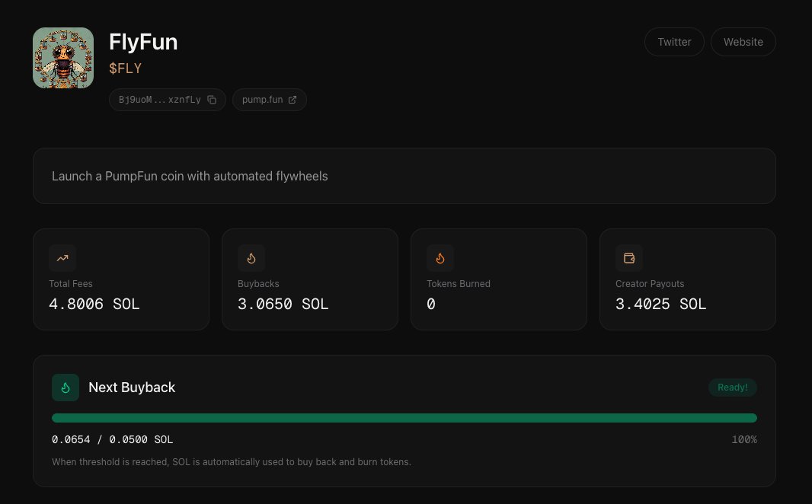Viewport: 812px width, 504px height.
Task: Click the 4.8006 SOL total fees value
Action: point(94,304)
